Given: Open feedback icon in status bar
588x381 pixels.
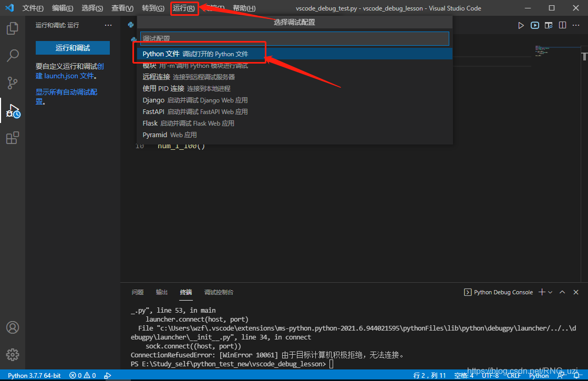Looking at the screenshot, I should point(561,375).
